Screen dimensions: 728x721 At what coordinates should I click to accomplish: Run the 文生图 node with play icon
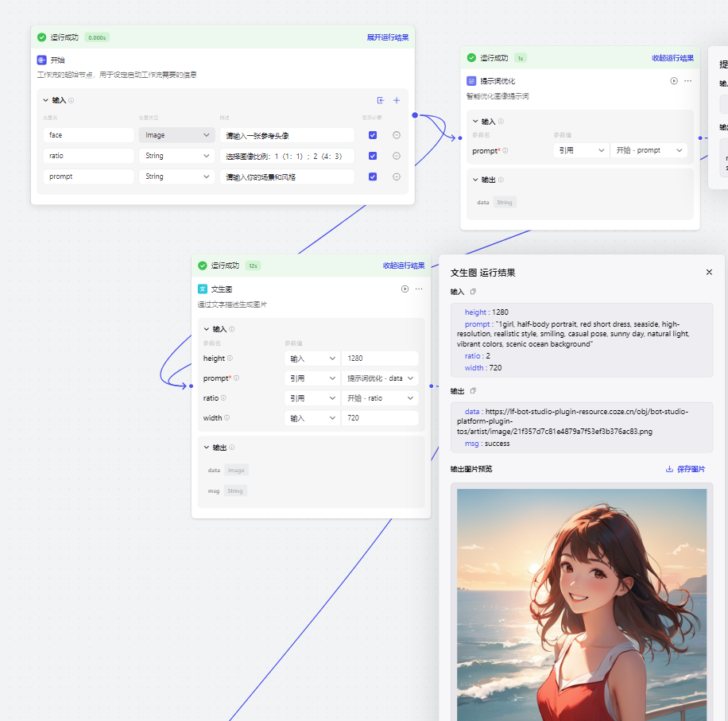click(x=405, y=289)
